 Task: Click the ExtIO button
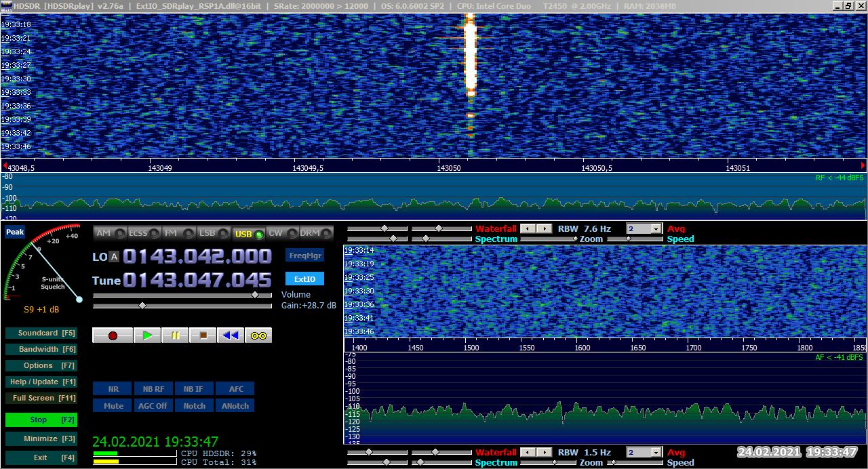pos(304,279)
